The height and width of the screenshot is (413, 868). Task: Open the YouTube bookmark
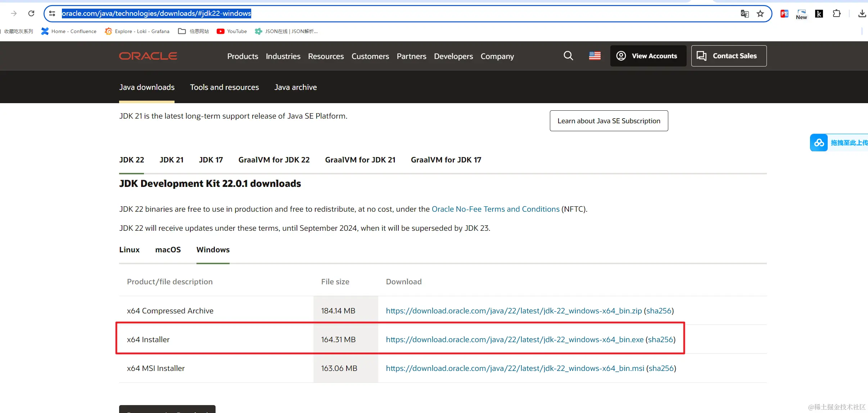click(232, 31)
